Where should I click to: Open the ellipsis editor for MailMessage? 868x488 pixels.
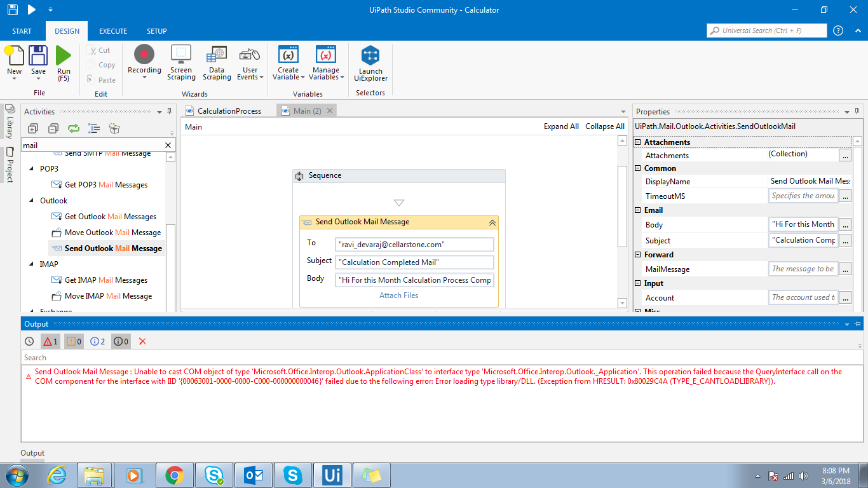pos(845,269)
